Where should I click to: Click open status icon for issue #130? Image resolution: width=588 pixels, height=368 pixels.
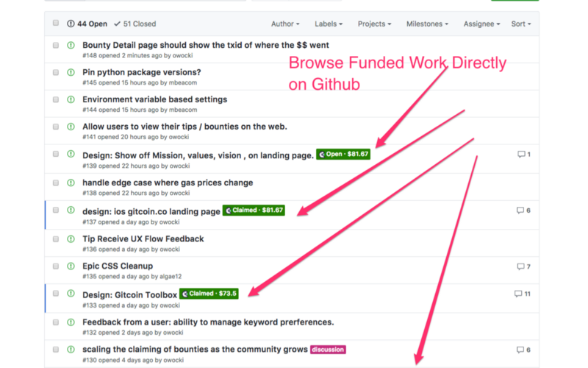[71, 350]
